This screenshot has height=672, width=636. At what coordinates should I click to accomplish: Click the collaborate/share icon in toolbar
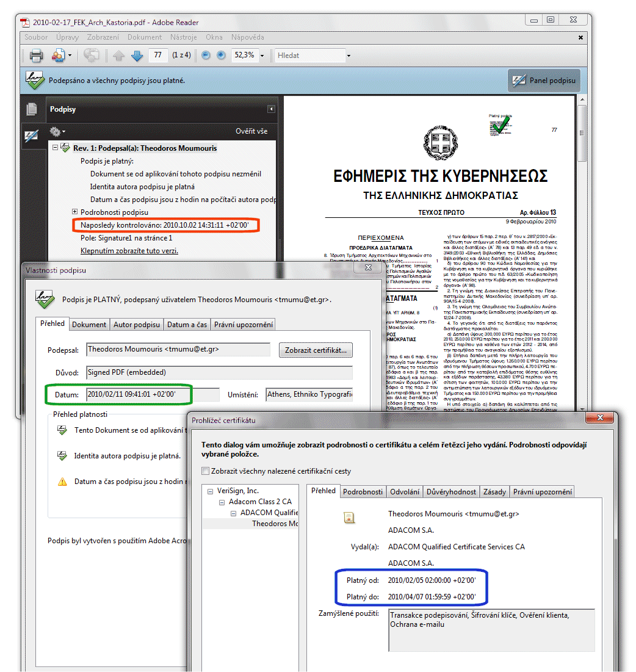[x=58, y=56]
